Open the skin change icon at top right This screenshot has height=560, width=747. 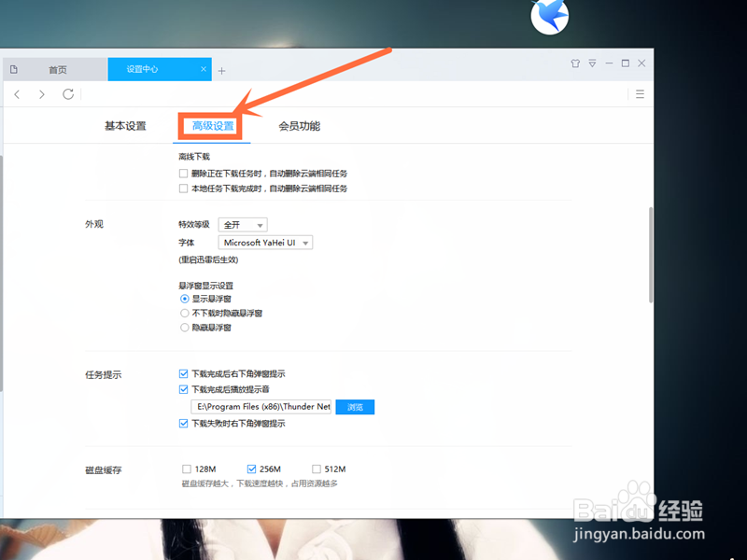575,63
